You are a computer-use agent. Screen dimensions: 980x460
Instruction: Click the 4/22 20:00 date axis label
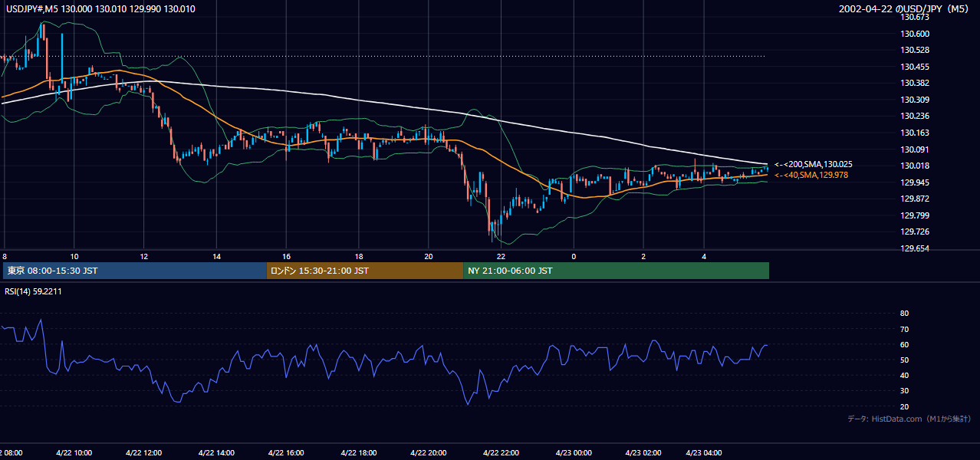coord(429,452)
